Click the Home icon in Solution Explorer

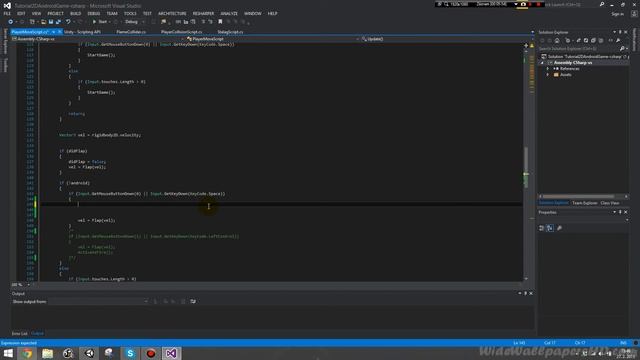click(557, 40)
